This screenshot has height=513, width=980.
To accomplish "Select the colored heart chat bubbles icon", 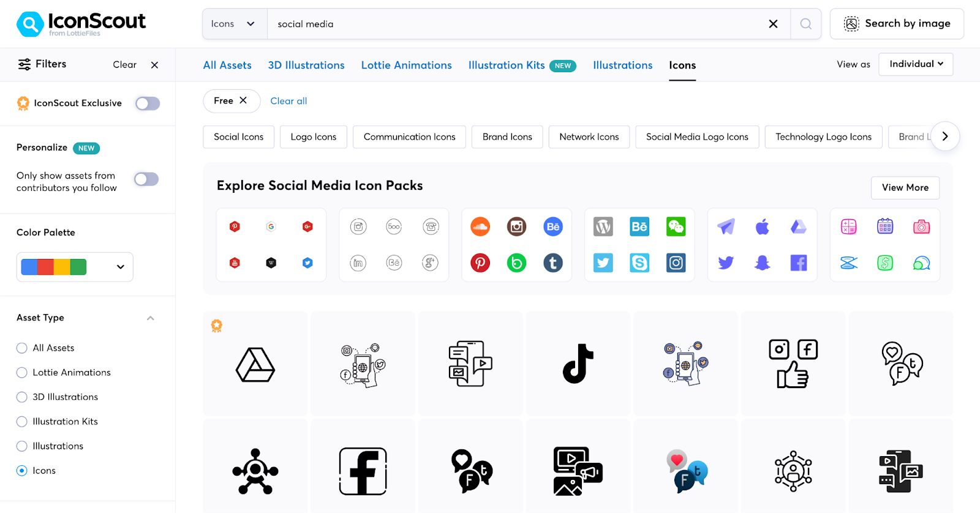I will (x=686, y=471).
